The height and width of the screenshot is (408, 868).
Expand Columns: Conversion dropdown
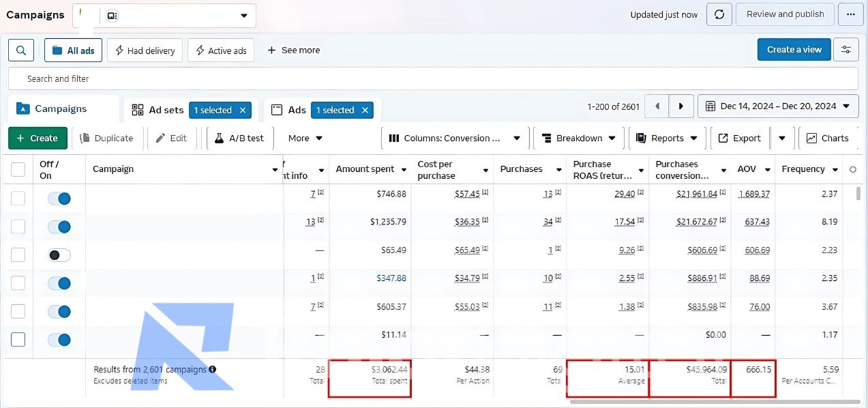pos(455,139)
